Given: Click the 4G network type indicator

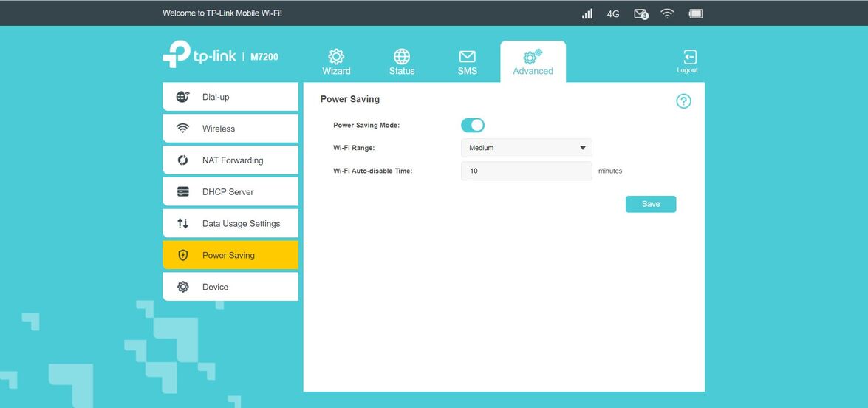Looking at the screenshot, I should 613,13.
